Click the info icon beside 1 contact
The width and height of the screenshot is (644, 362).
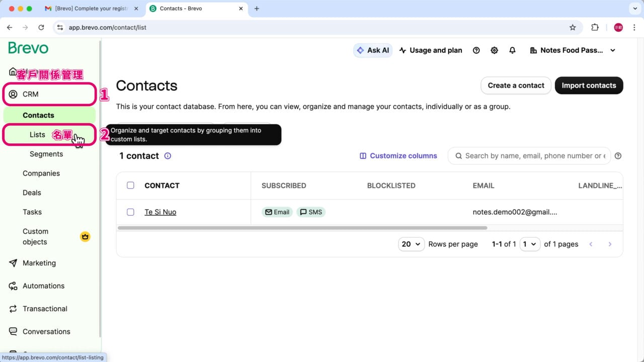click(x=168, y=156)
